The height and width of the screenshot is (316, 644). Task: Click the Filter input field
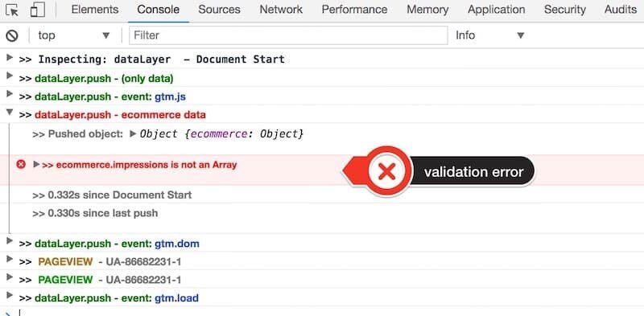[288, 35]
